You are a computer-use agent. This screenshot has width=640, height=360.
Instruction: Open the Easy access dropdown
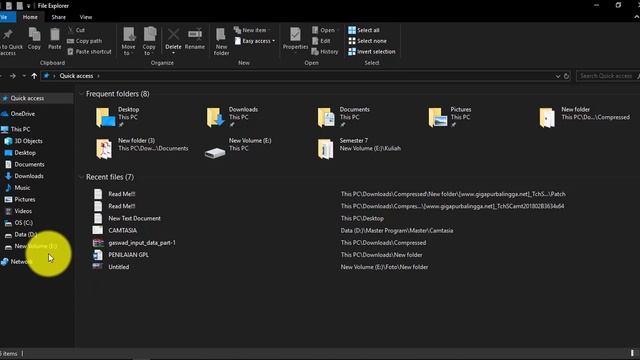[255, 41]
